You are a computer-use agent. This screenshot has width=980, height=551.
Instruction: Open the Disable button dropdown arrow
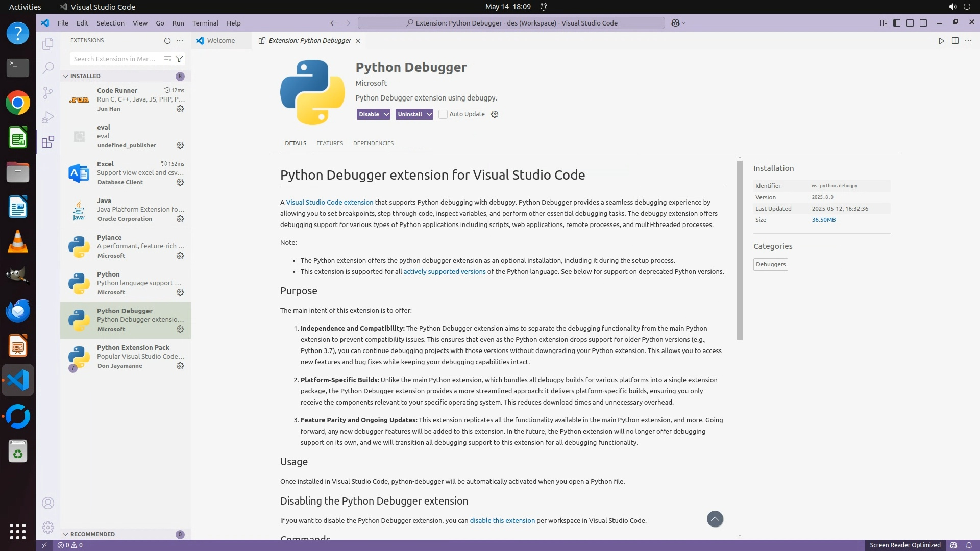click(386, 114)
